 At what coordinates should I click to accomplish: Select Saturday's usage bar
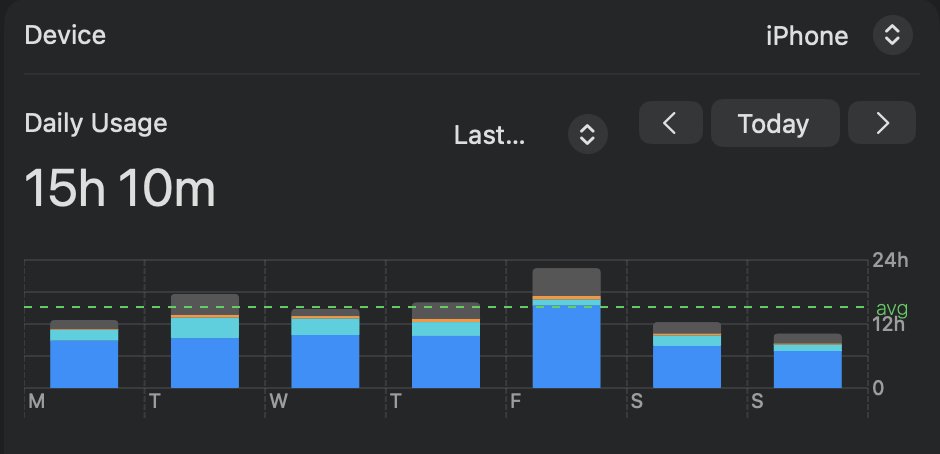687,355
